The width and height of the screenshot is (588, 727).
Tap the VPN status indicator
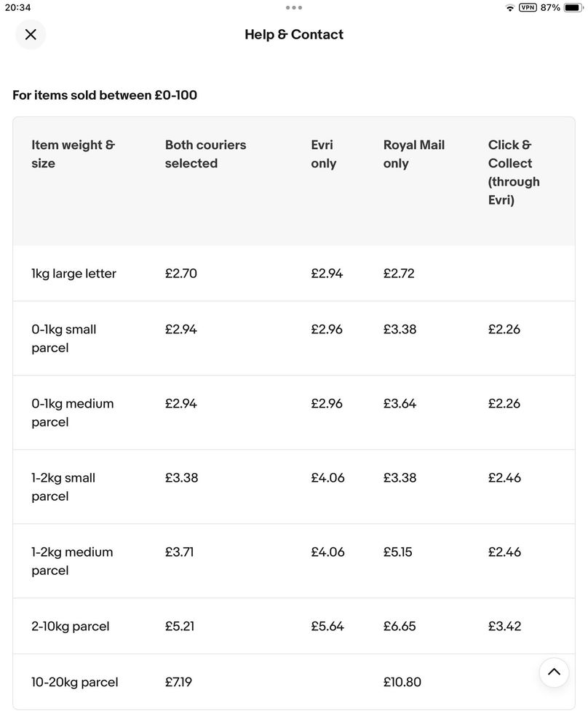528,7
